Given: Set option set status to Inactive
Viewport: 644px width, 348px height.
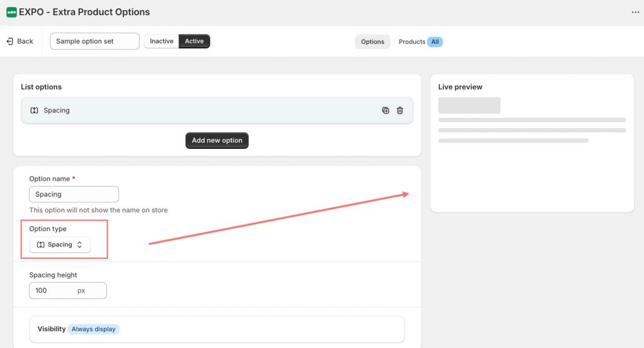Looking at the screenshot, I should [x=162, y=41].
